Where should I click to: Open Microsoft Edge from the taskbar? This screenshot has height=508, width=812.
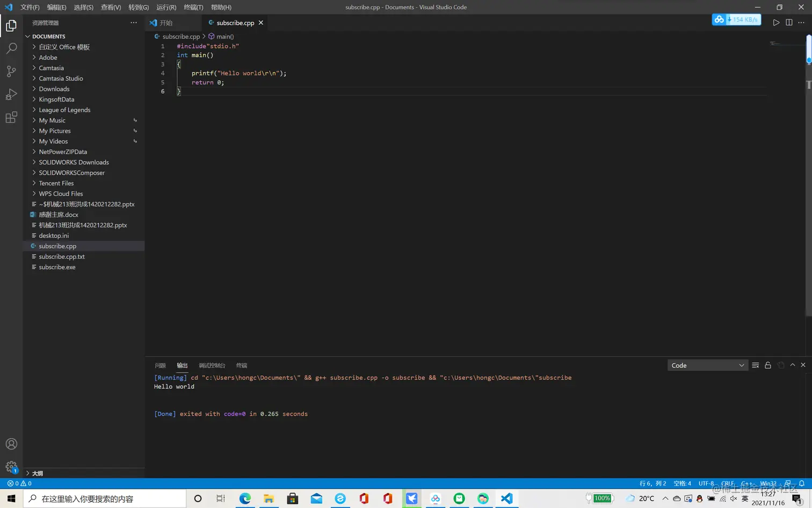(245, 498)
